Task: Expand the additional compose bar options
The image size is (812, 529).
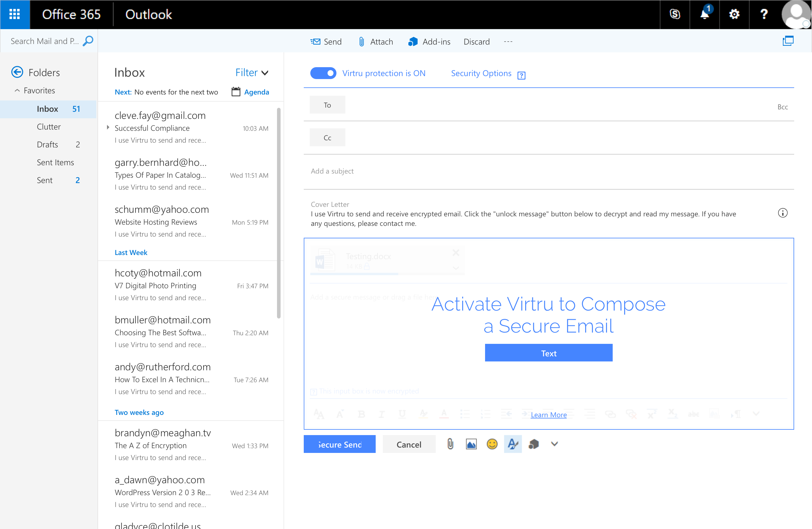Action: [553, 445]
